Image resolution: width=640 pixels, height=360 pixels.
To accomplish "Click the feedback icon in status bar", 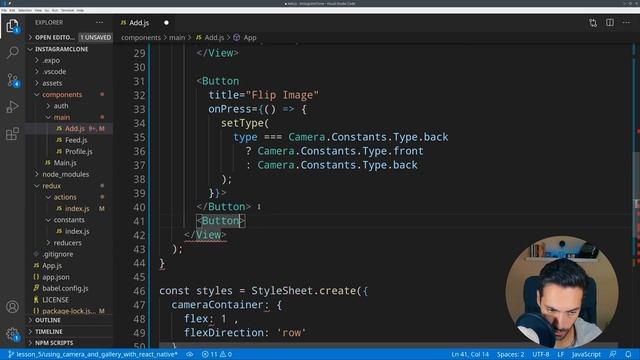I will [x=613, y=354].
